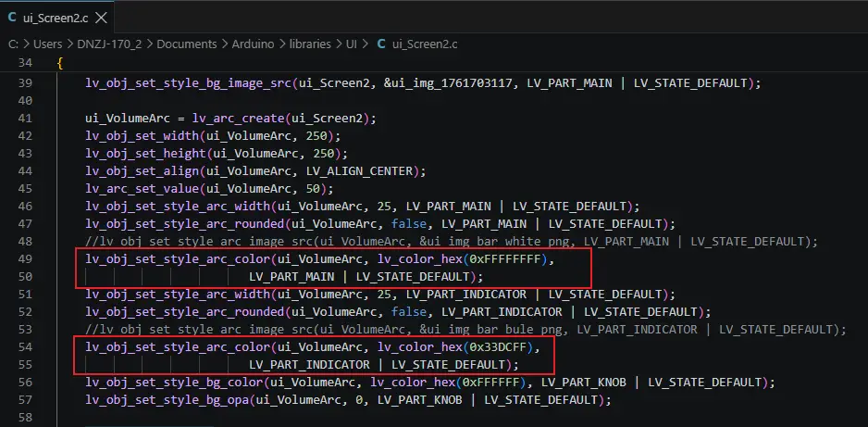Click the commented code on line 48
Image resolution: width=868 pixels, height=427 pixels.
point(452,242)
